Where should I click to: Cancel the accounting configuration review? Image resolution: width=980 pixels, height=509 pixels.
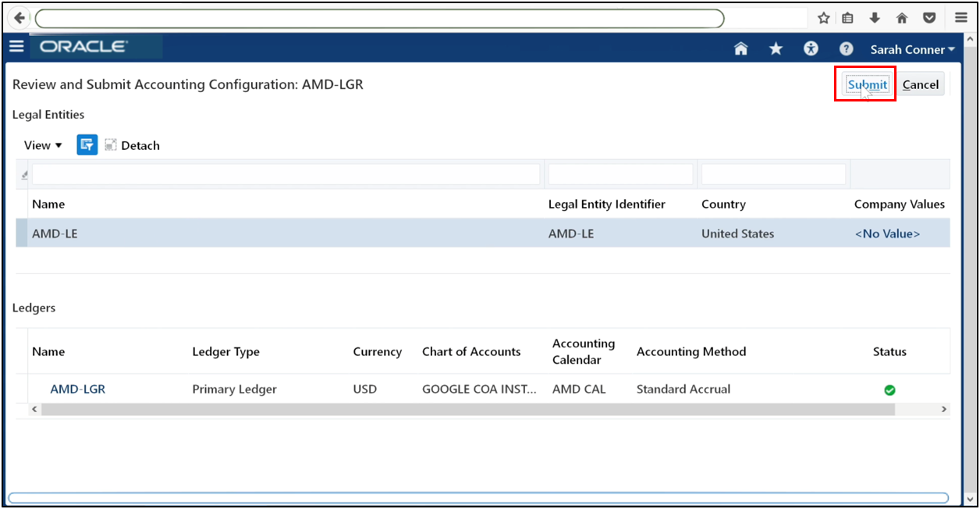[921, 84]
